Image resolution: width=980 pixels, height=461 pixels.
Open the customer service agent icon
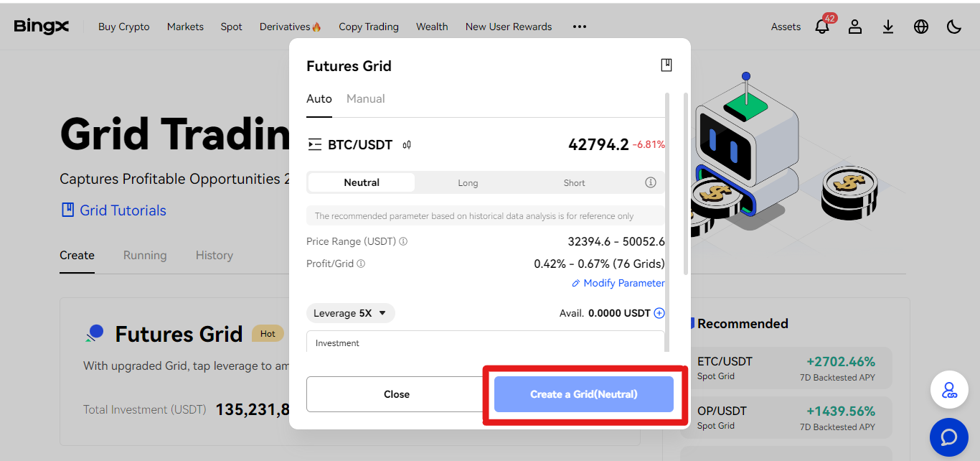coord(949,391)
